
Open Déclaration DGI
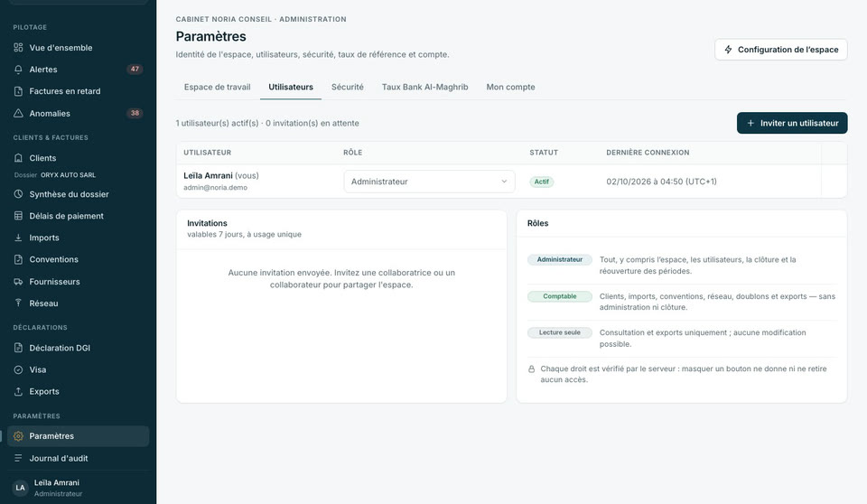(x=78, y=348)
